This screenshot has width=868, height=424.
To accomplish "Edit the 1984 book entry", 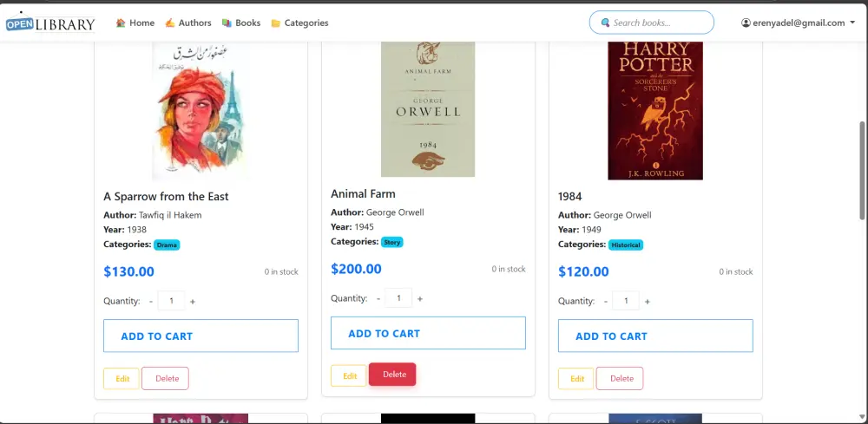I will coord(576,379).
